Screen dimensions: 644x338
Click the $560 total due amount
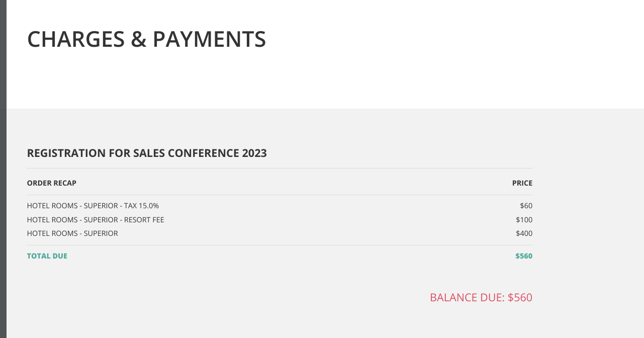524,256
